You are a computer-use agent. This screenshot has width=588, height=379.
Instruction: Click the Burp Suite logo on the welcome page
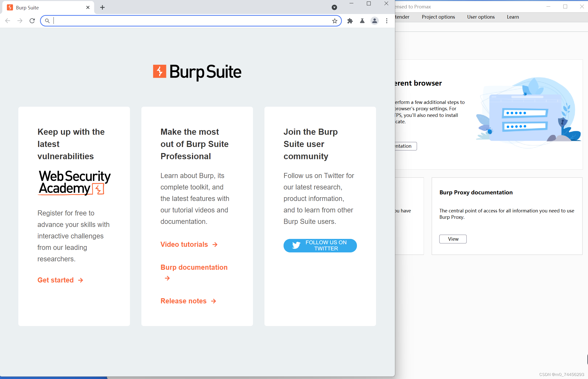(197, 72)
